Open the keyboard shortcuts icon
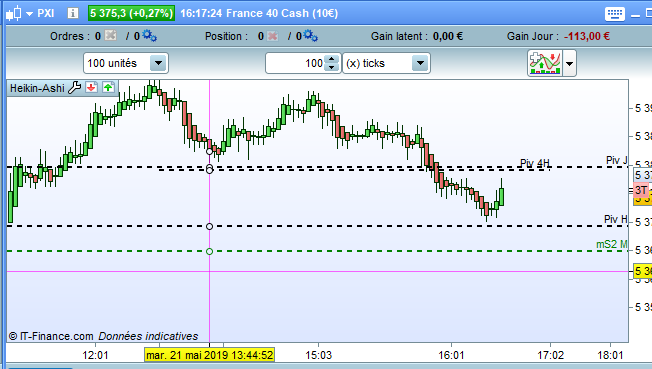The height and width of the screenshot is (369, 652). (615, 14)
